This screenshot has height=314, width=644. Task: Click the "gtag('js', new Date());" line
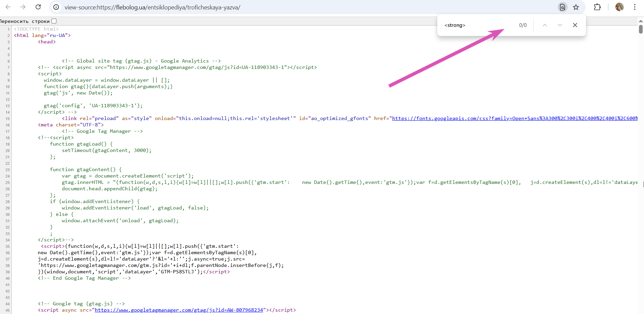point(78,93)
